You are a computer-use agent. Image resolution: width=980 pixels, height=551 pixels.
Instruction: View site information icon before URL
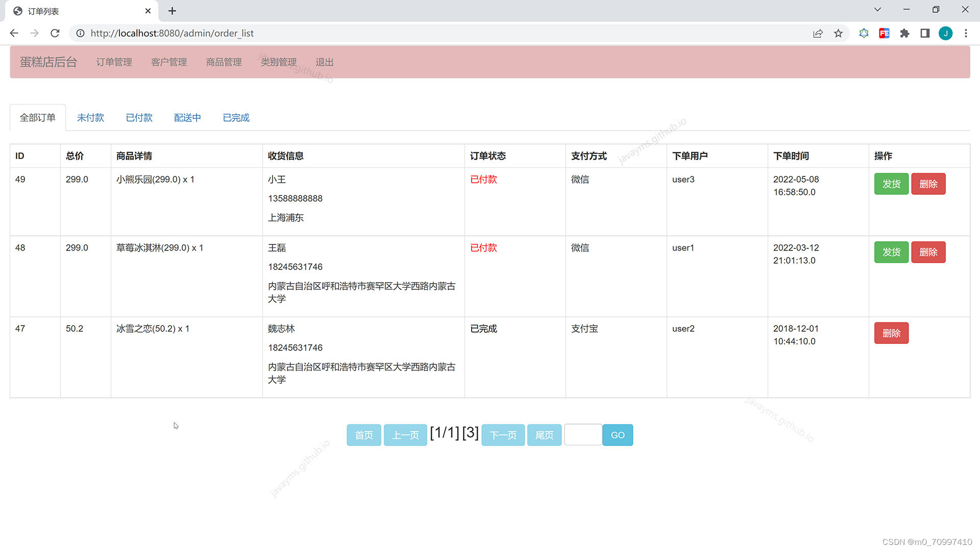coord(80,33)
